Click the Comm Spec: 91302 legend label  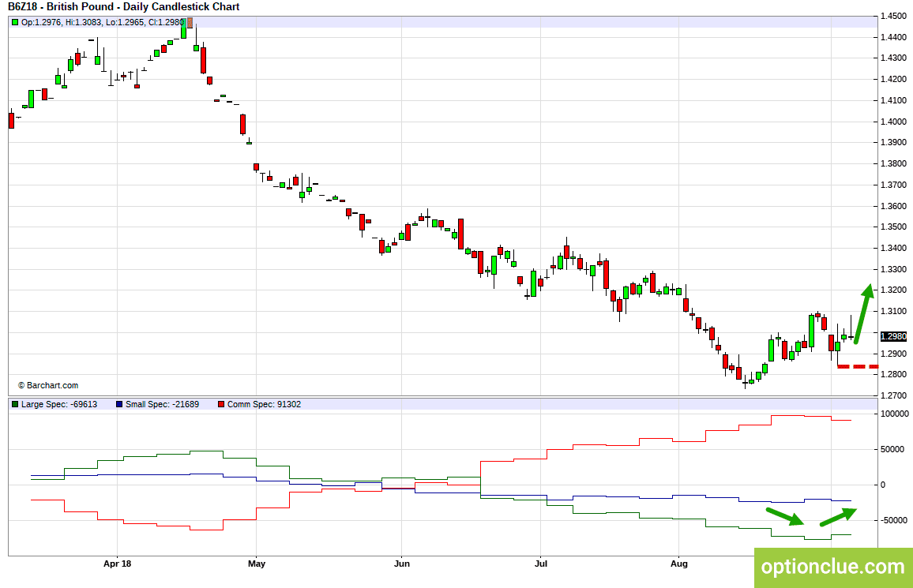pyautogui.click(x=264, y=404)
